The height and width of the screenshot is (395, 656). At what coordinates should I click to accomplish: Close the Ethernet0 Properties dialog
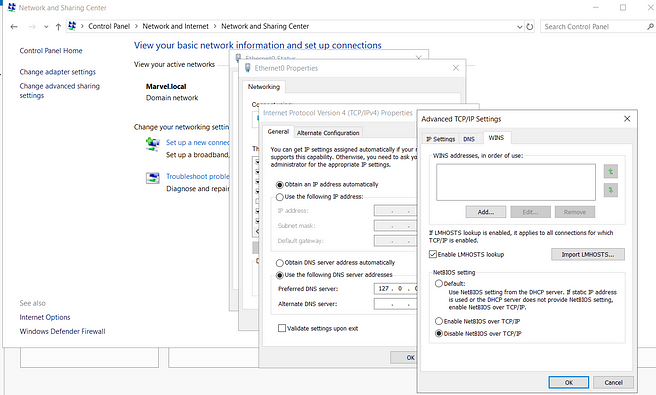(x=456, y=68)
